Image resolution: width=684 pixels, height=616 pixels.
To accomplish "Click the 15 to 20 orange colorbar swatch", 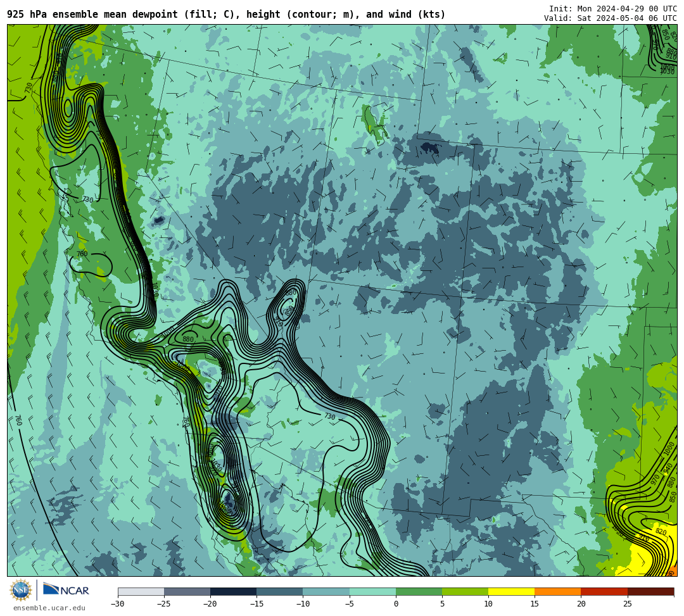I will coord(558,591).
